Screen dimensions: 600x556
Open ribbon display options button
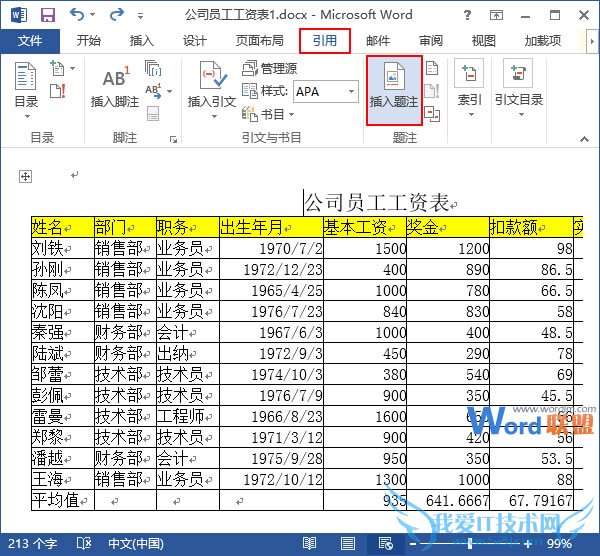click(496, 15)
